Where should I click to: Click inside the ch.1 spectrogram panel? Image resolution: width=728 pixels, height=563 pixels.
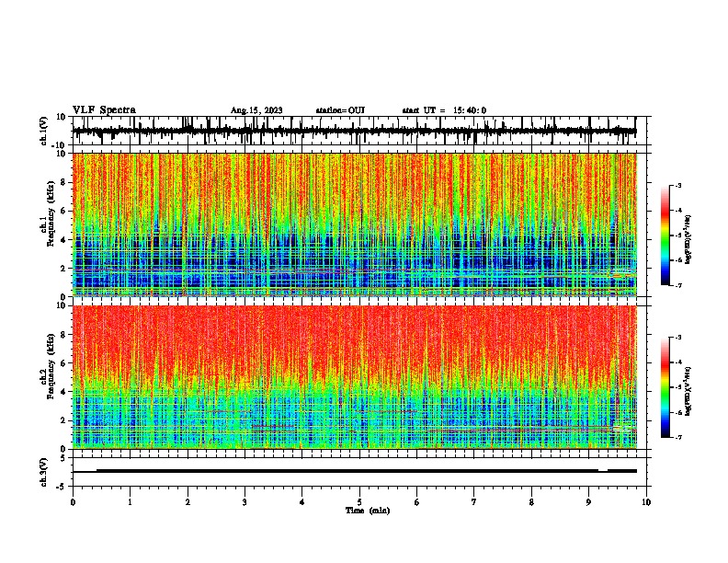click(x=355, y=224)
